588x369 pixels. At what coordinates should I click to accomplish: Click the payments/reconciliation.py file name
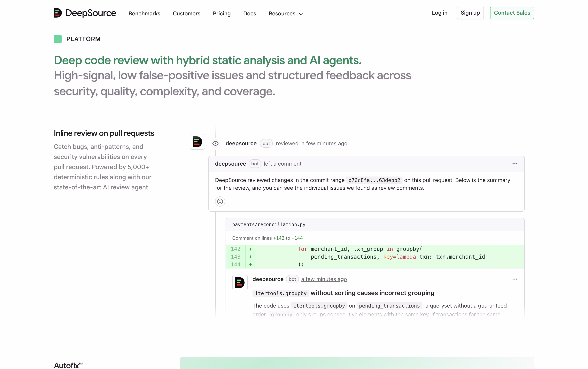(269, 224)
